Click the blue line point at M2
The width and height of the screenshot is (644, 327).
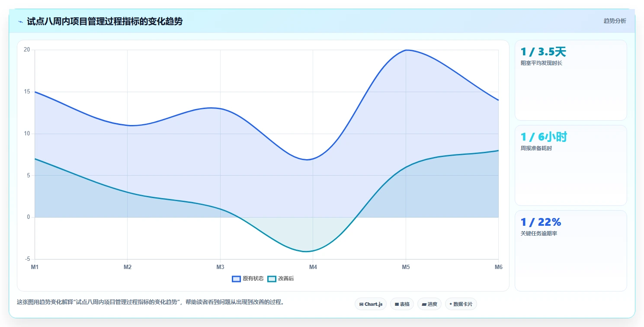[x=128, y=125]
